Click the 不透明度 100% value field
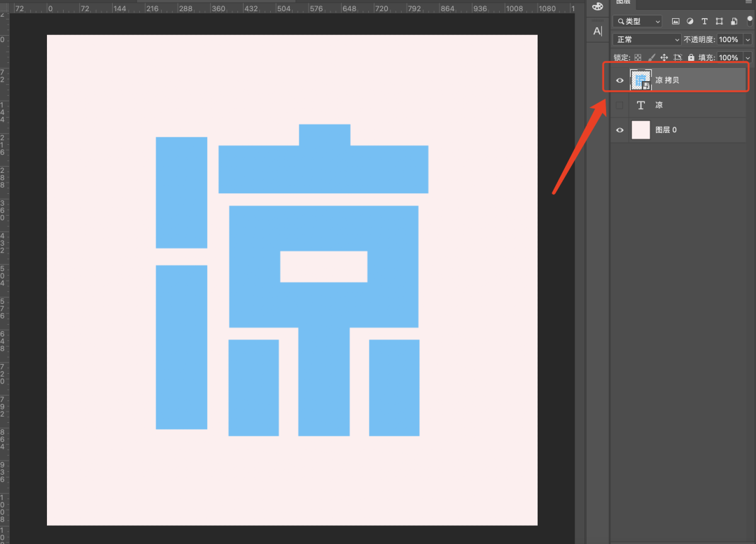Image resolution: width=756 pixels, height=544 pixels. [730, 39]
